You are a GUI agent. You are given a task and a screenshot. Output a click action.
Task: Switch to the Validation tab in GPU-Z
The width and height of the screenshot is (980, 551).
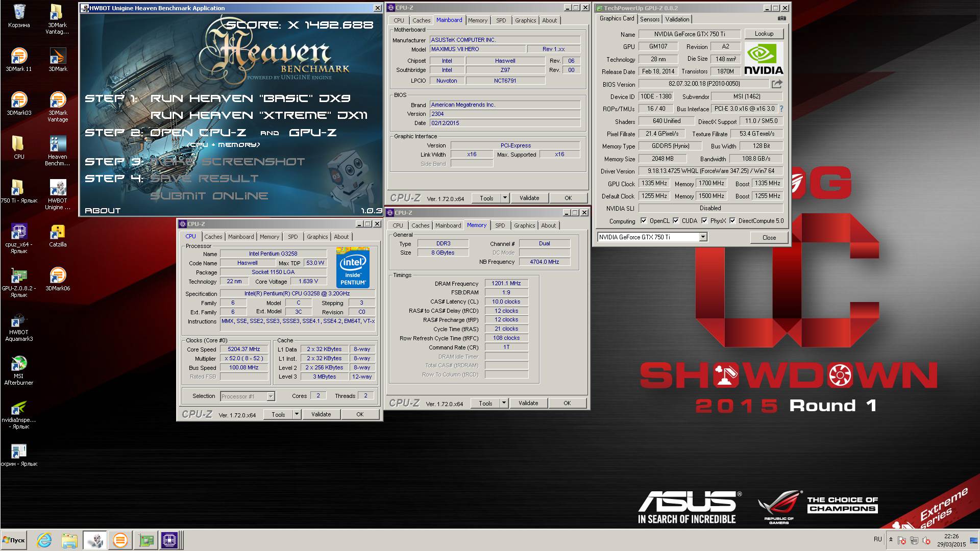pos(677,19)
